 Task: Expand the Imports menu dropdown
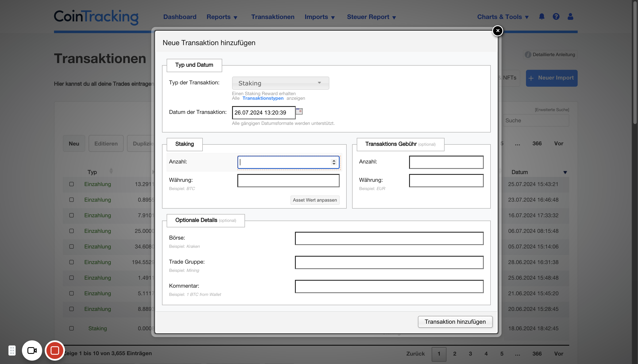pos(319,17)
